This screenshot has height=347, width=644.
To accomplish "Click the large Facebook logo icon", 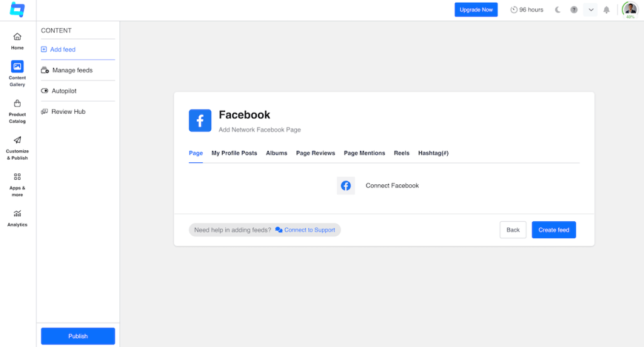I will coord(200,120).
